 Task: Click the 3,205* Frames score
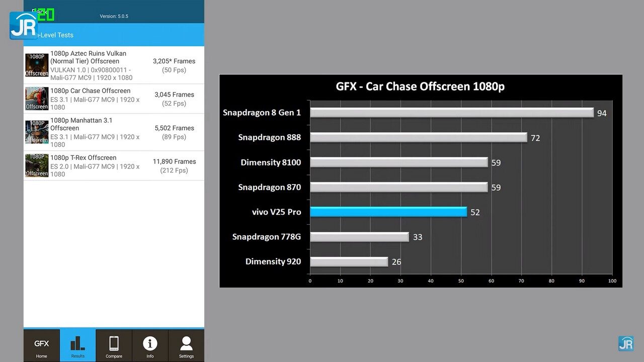coord(174,61)
